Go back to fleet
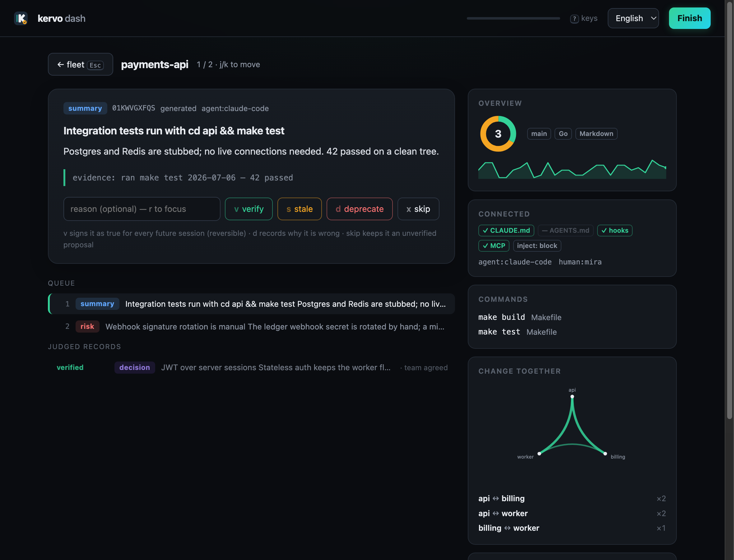Viewport: 734px width, 560px height. (x=80, y=64)
